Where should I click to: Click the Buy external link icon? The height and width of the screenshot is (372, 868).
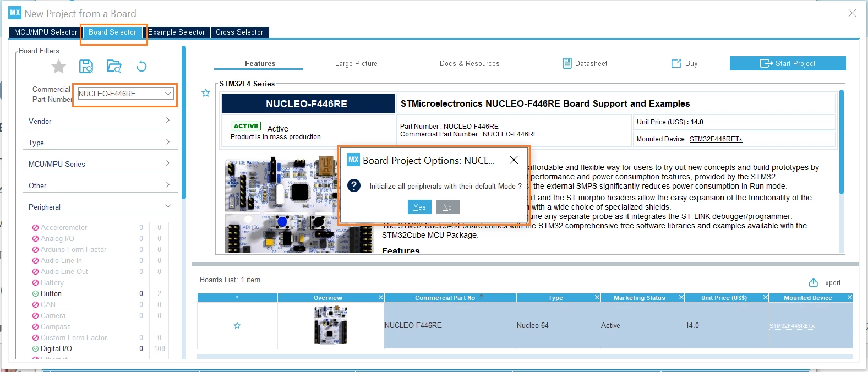point(676,64)
